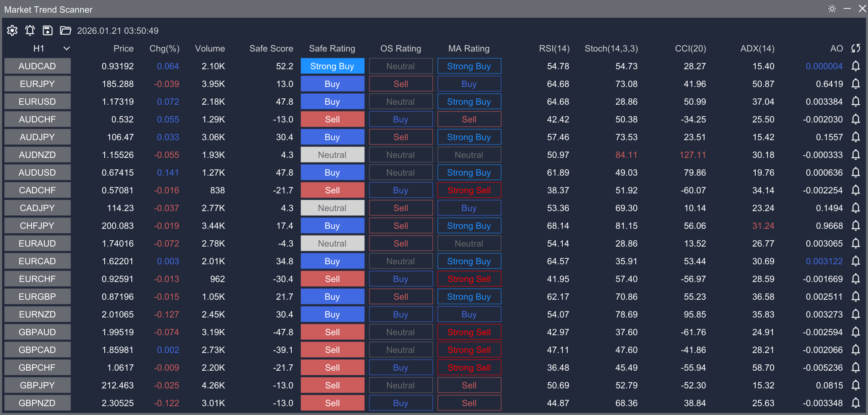Screen dimensions: 868x415
Task: Set a price alert on the AUDCAD row bell
Action: pyautogui.click(x=856, y=66)
